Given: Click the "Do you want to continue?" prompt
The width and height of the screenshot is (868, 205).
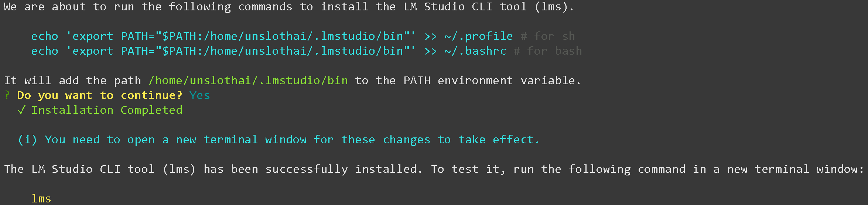Looking at the screenshot, I should 100,95.
